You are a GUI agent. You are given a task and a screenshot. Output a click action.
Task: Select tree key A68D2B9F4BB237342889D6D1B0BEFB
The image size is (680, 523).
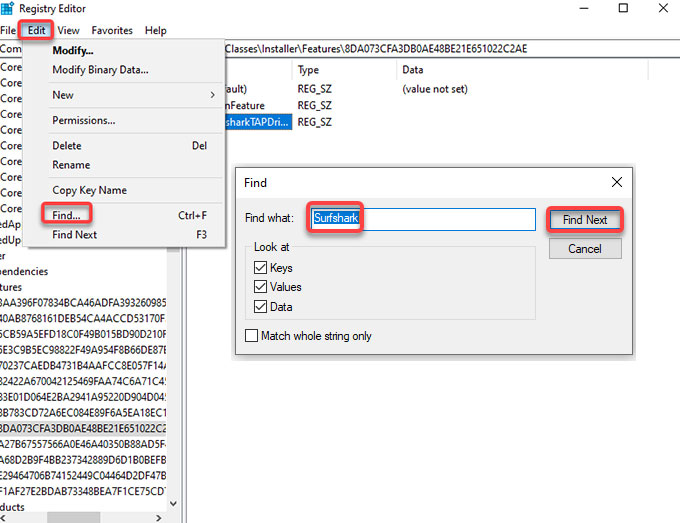(x=83, y=460)
